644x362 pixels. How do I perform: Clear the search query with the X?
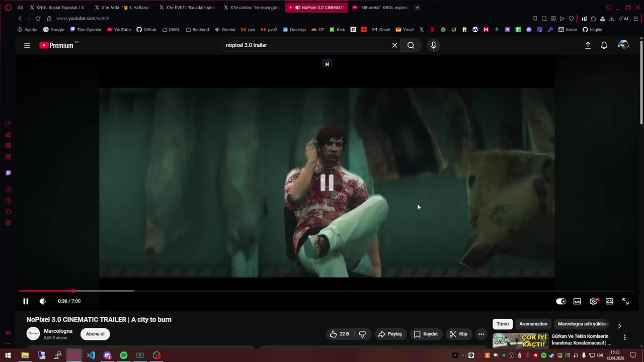pyautogui.click(x=395, y=45)
